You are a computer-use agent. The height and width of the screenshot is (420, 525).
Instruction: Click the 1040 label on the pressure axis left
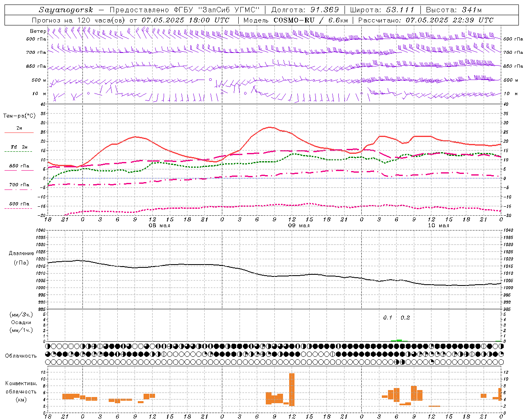tap(41, 230)
